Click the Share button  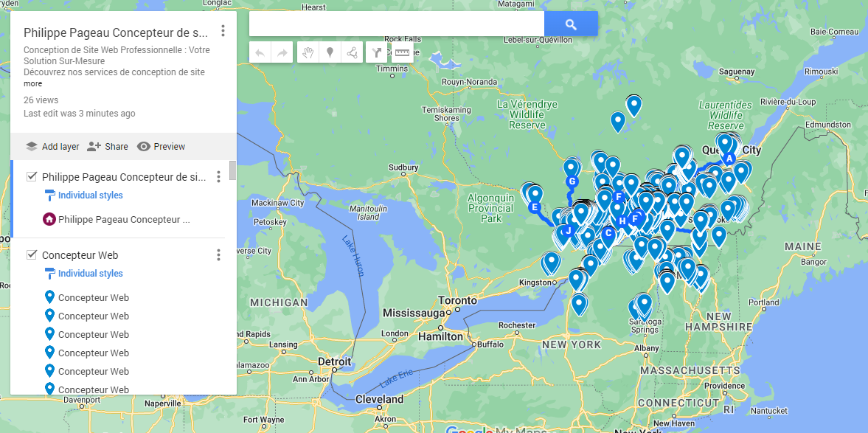coord(108,147)
